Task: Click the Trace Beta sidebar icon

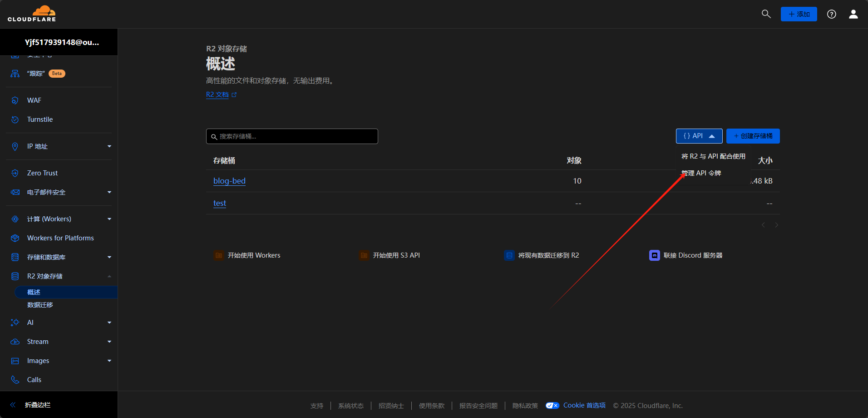Action: (x=15, y=74)
